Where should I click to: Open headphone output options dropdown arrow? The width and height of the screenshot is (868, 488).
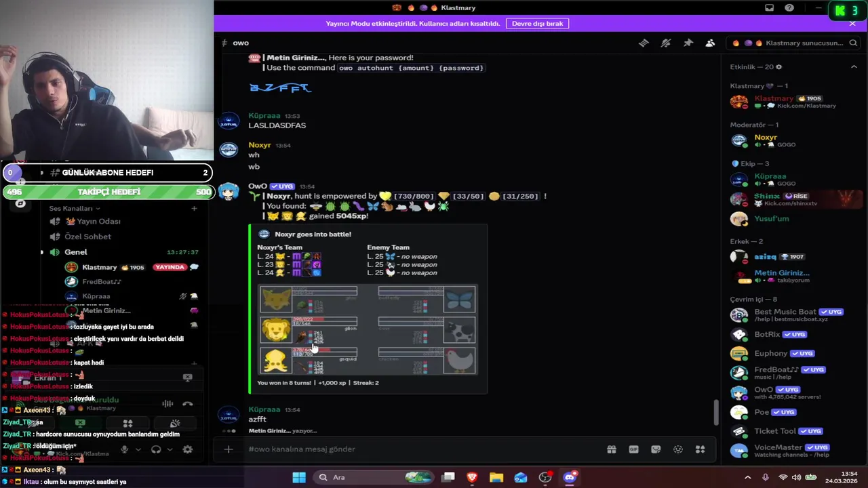point(170,449)
